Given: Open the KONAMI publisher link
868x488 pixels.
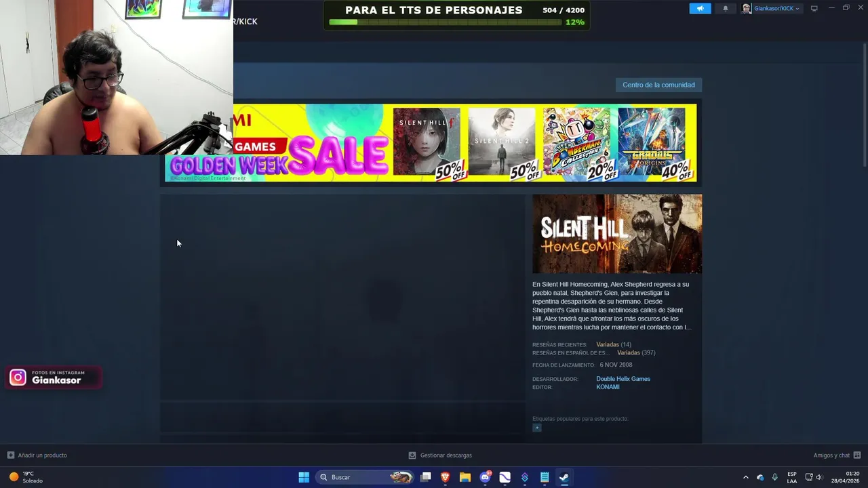Looking at the screenshot, I should [608, 387].
